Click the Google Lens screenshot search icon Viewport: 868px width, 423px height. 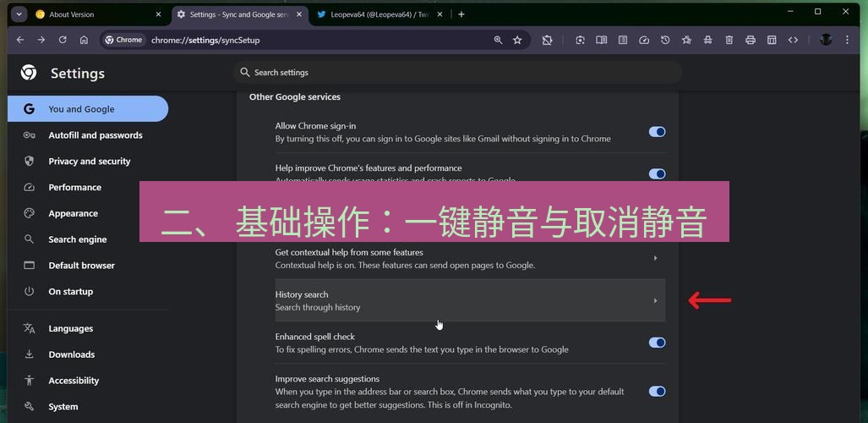tap(580, 40)
